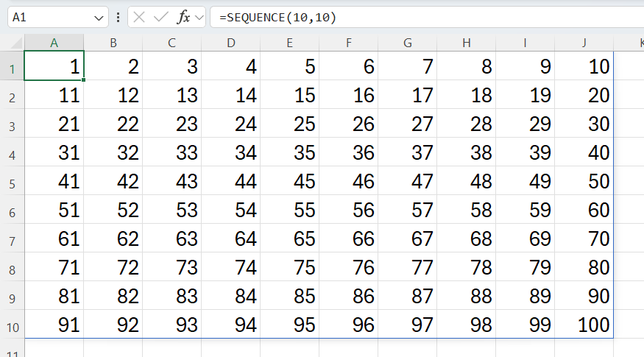Screen dimensions: 644x357
Task: Select row 6 header
Action: pyautogui.click(x=13, y=210)
